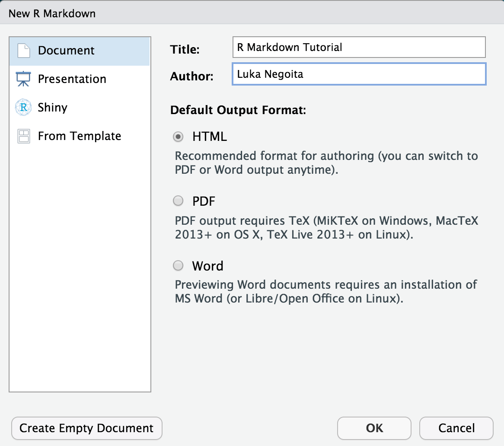Select the PDF output format radio button

(x=178, y=201)
